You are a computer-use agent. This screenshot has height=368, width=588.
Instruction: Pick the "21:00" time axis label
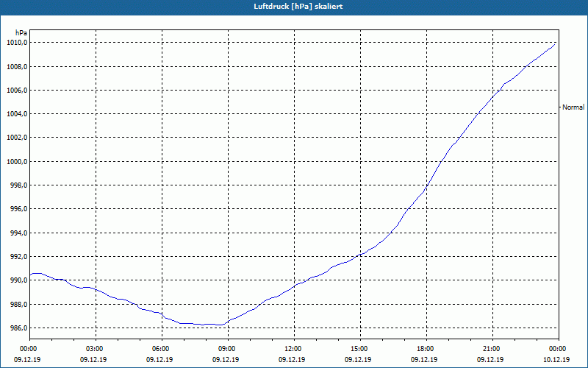tap(492, 349)
